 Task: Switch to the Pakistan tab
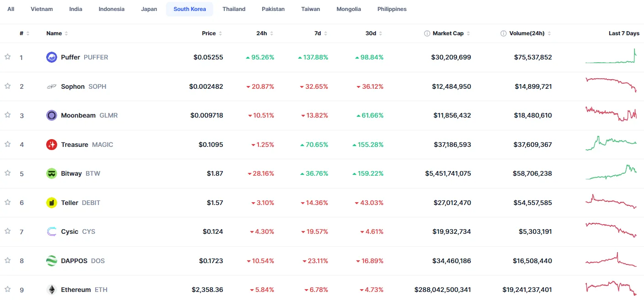(273, 9)
